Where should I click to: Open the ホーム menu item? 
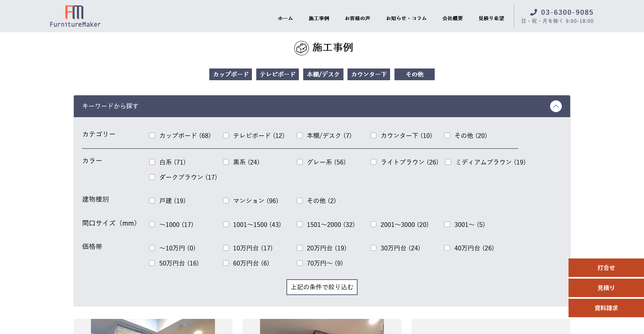285,18
